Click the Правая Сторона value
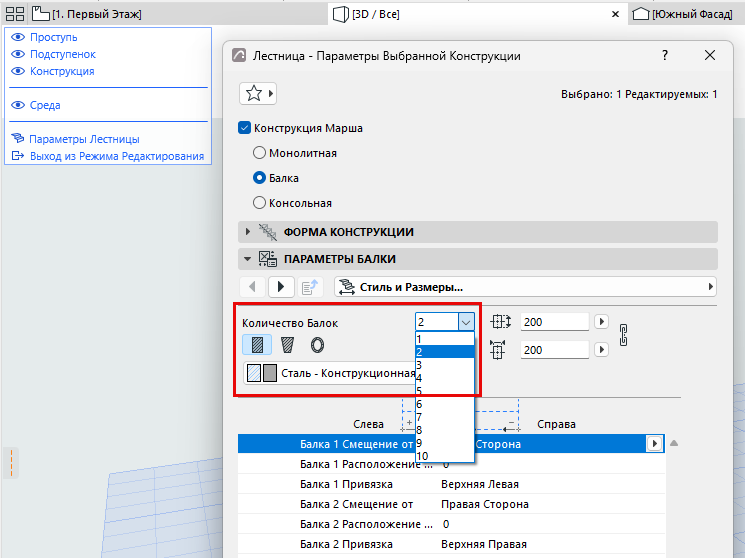This screenshot has height=558, width=745. tap(485, 504)
